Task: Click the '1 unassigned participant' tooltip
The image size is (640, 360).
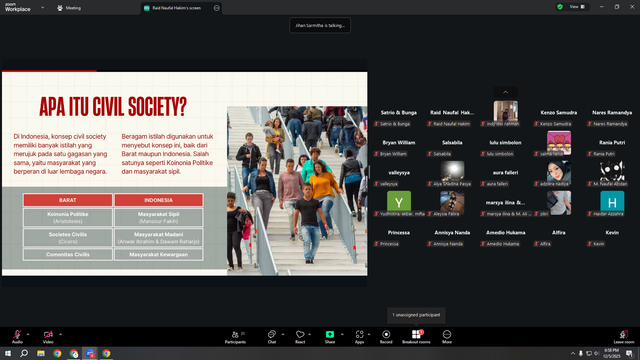Action: [x=416, y=315]
